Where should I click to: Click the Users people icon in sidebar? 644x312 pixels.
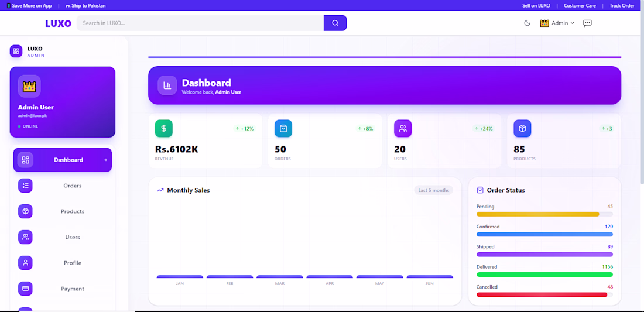(25, 237)
